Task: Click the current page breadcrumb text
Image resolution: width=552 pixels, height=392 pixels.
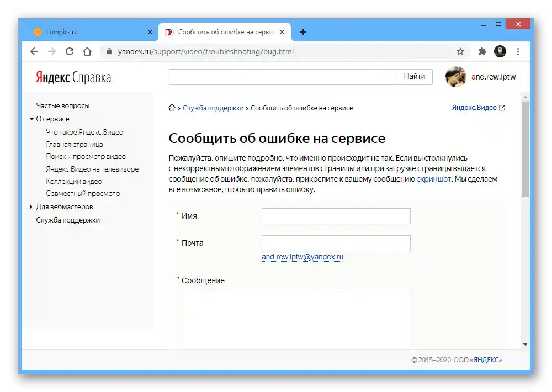Action: point(302,108)
